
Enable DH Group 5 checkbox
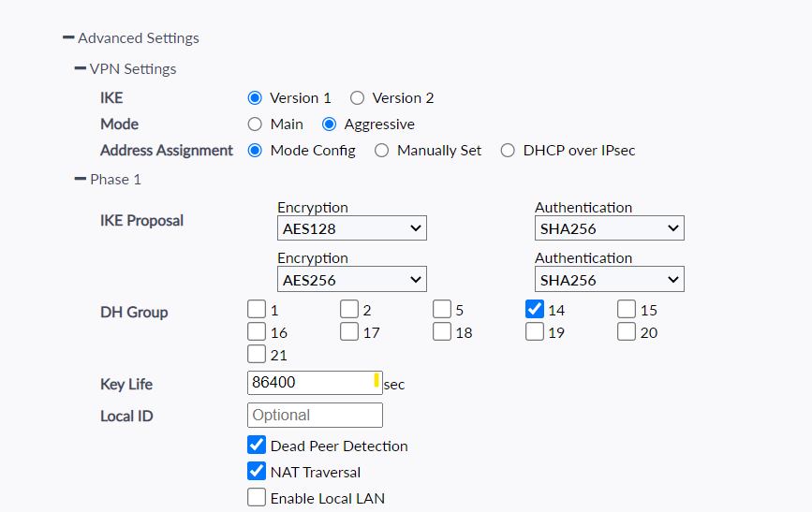pyautogui.click(x=442, y=309)
